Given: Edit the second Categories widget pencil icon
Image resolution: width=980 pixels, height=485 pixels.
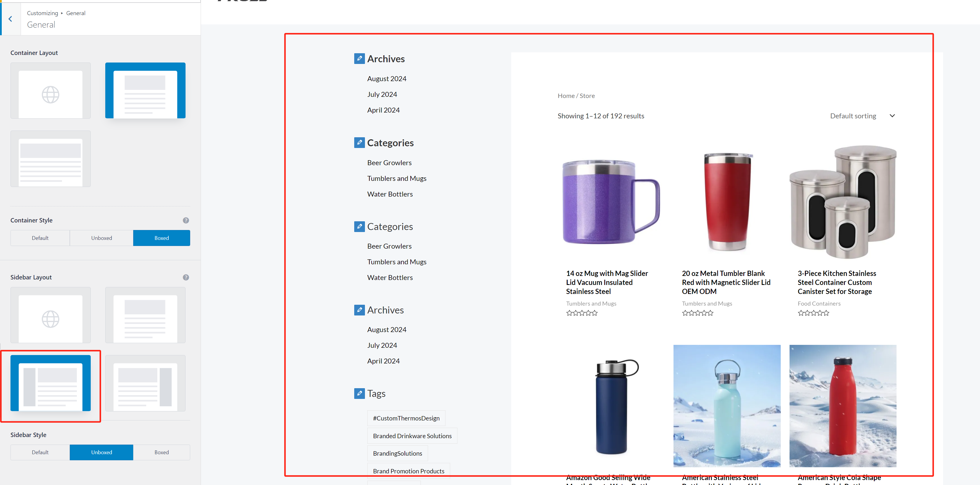Looking at the screenshot, I should [x=359, y=226].
